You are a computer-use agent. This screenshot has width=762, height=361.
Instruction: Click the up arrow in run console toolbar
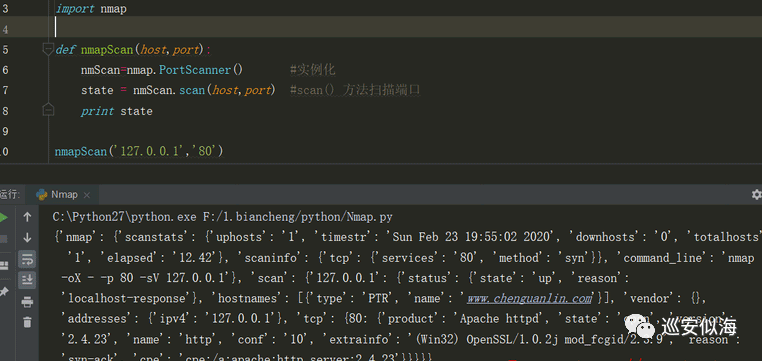27,217
